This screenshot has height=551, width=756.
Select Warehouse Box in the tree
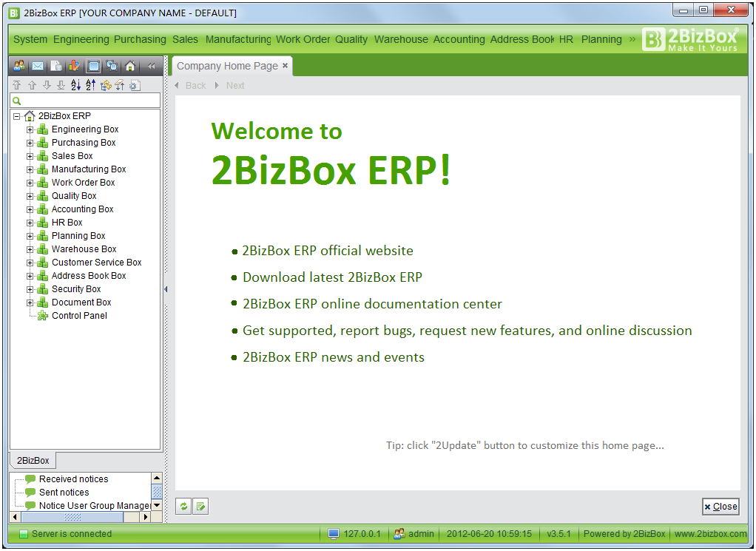(x=84, y=249)
